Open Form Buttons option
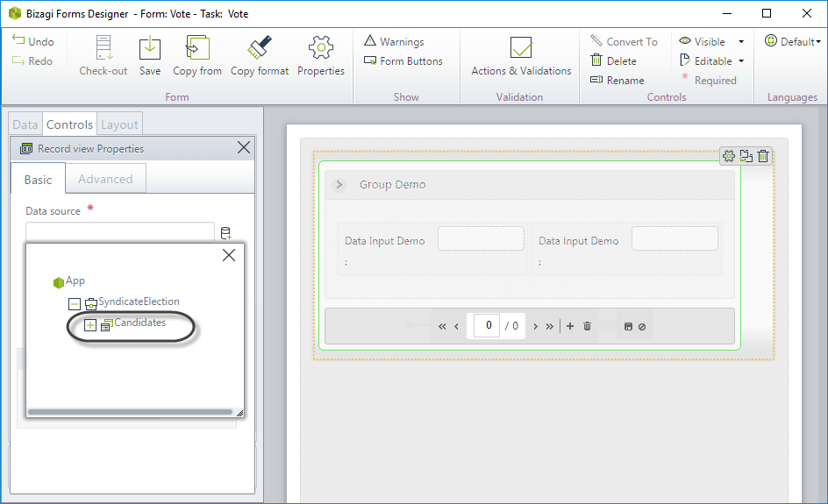 [403, 61]
